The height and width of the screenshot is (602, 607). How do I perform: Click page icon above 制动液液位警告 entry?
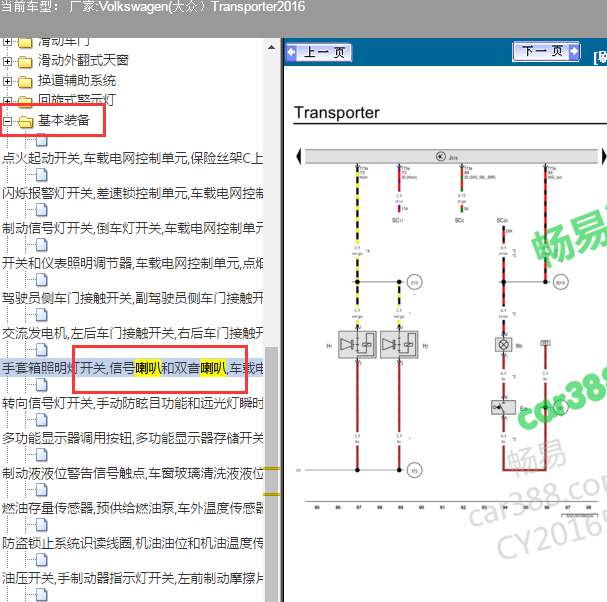pos(42,455)
